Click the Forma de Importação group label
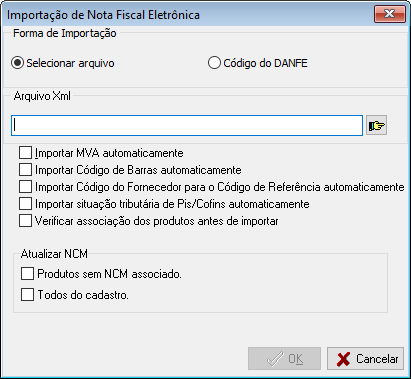Screen dimensions: 411x379 pos(65,33)
